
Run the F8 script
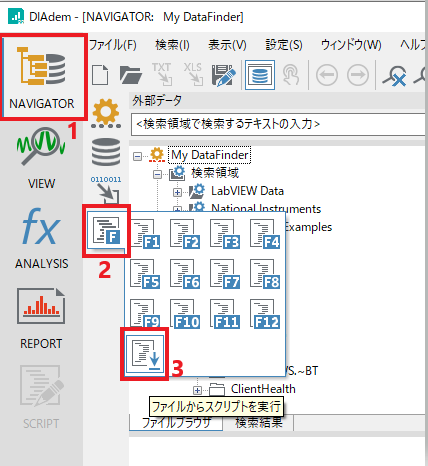pos(265,274)
